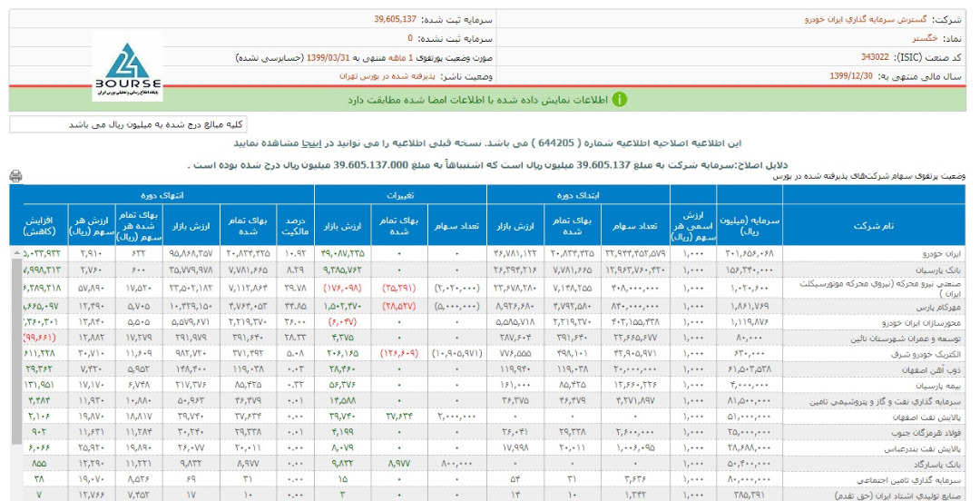This screenshot has width=980, height=501.
Task: Click the (۱۰,۹۰۵,۹۷۱) share count change
Action: coord(456,354)
